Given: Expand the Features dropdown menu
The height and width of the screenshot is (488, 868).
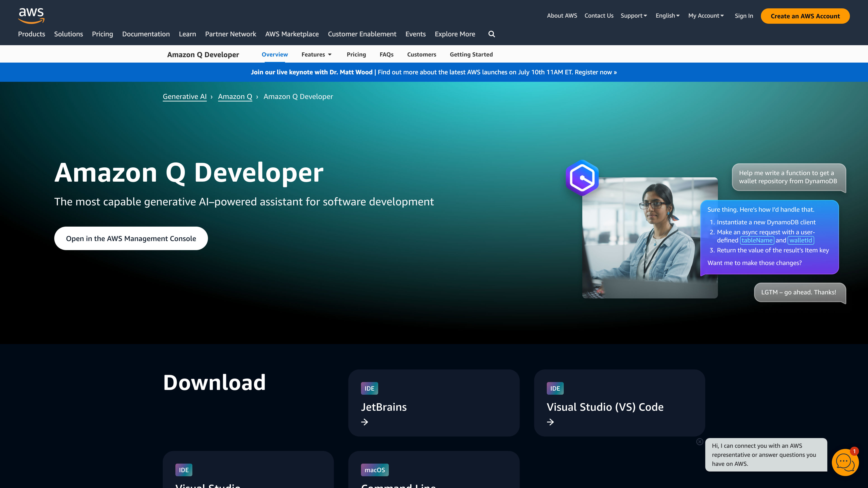Looking at the screenshot, I should [316, 54].
